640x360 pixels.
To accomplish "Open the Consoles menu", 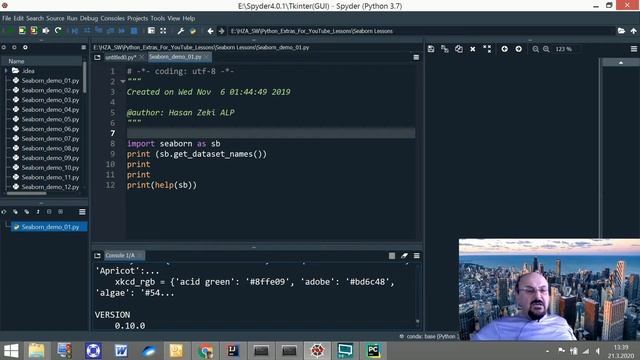I will (x=112, y=18).
